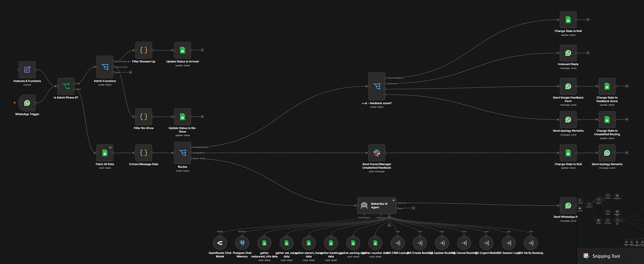
Task: Open the Admin Functions switch node
Action: (x=105, y=67)
